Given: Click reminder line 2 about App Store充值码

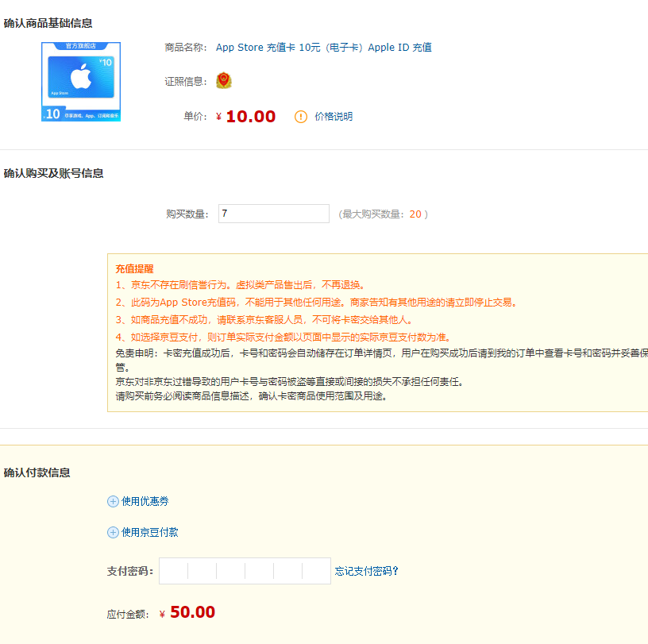Looking at the screenshot, I should coord(317,303).
